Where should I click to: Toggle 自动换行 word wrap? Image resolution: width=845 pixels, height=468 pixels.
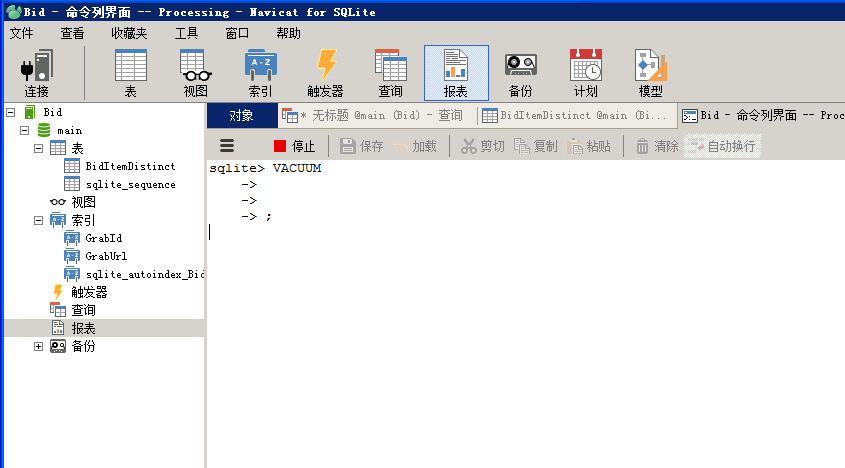point(722,146)
